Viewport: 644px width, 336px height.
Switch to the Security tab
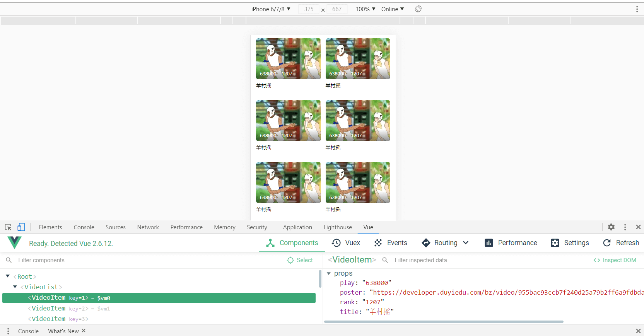click(257, 227)
